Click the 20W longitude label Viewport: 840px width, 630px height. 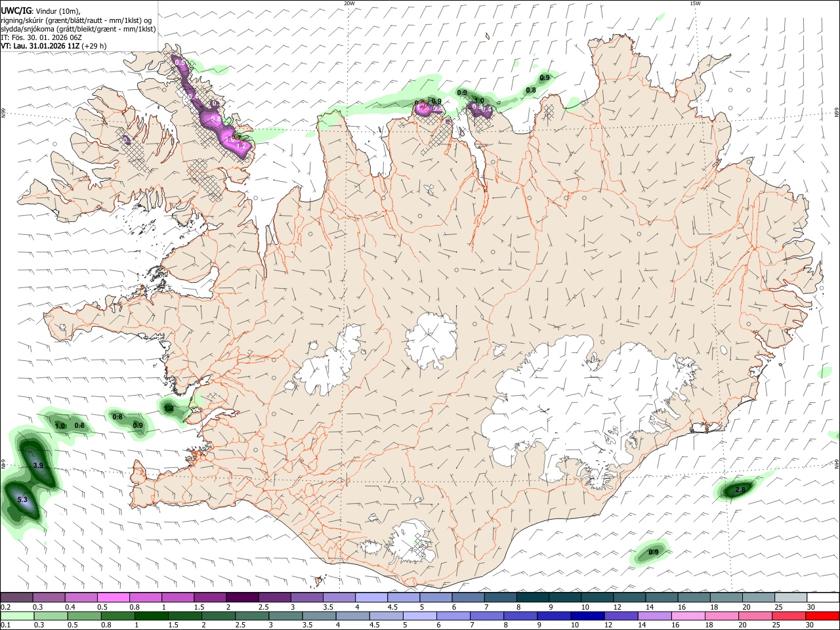349,3
